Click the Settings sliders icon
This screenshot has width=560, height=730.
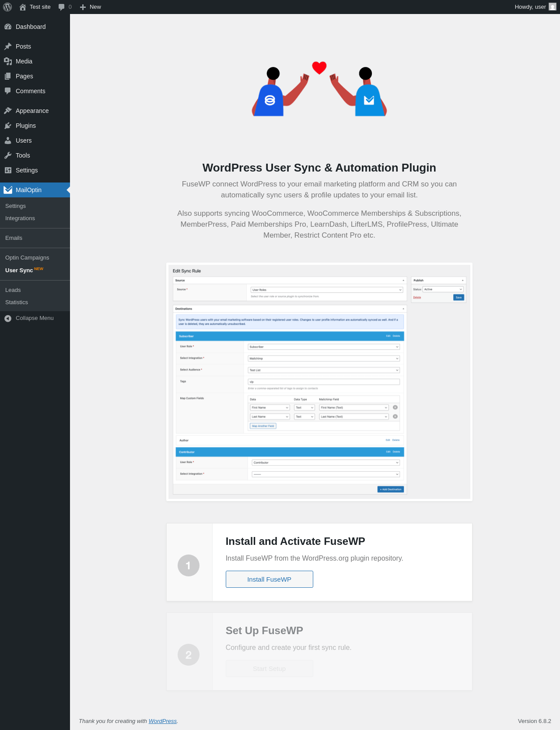(8, 170)
